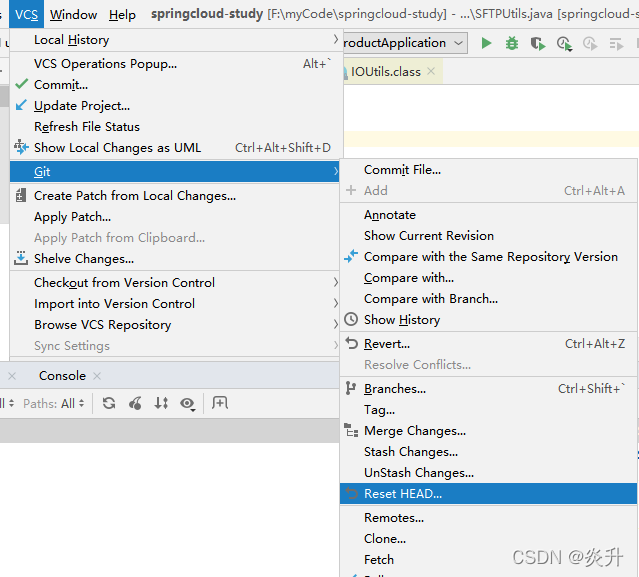Choose UnStash Changes

pyautogui.click(x=488, y=473)
